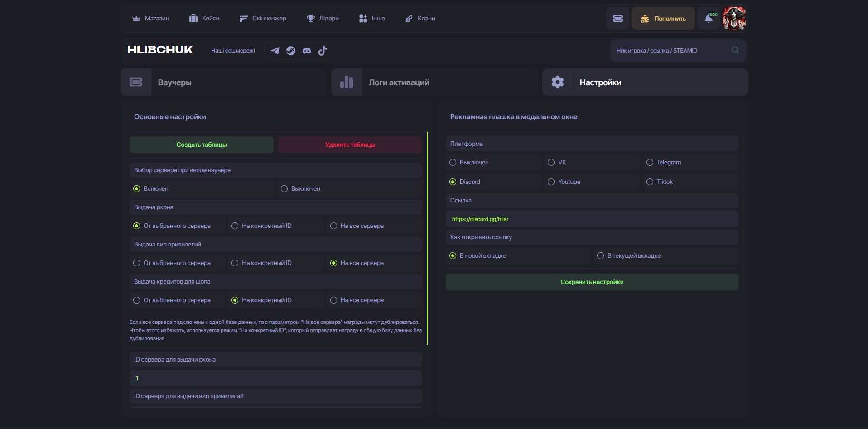Click the Пополнить balance button
The image size is (868, 429).
pos(663,19)
